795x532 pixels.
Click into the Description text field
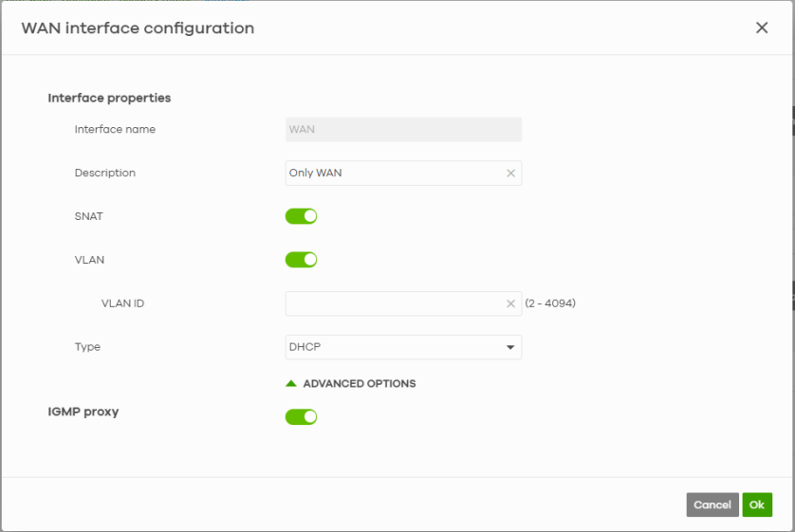(394, 174)
